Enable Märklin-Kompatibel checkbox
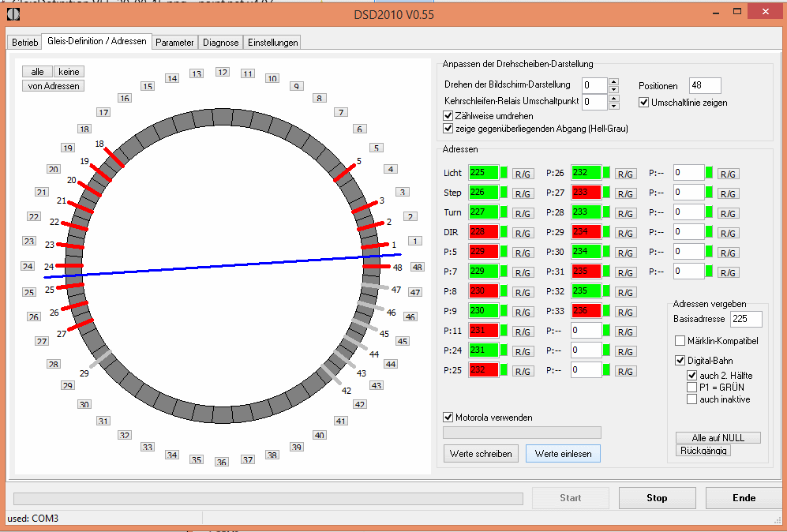 tap(680, 341)
